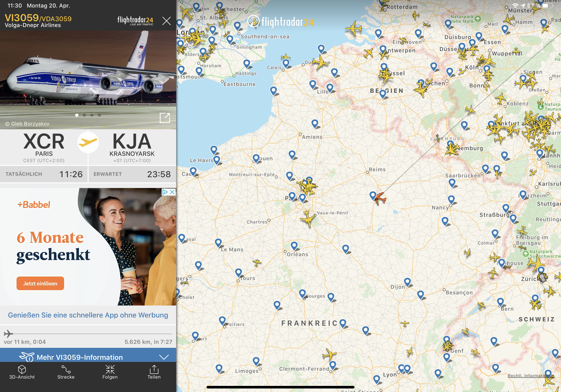561x392 pixels.
Task: Tap the Teilen share icon
Action: coord(154,372)
